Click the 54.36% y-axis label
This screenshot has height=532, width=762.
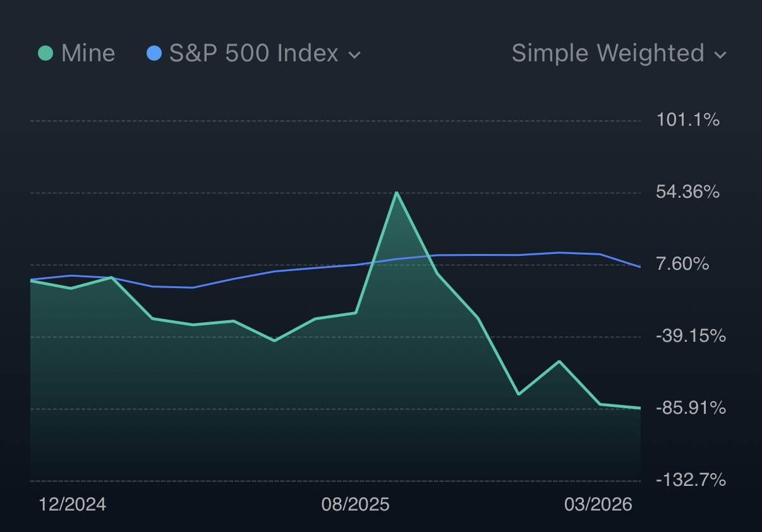tap(687, 192)
